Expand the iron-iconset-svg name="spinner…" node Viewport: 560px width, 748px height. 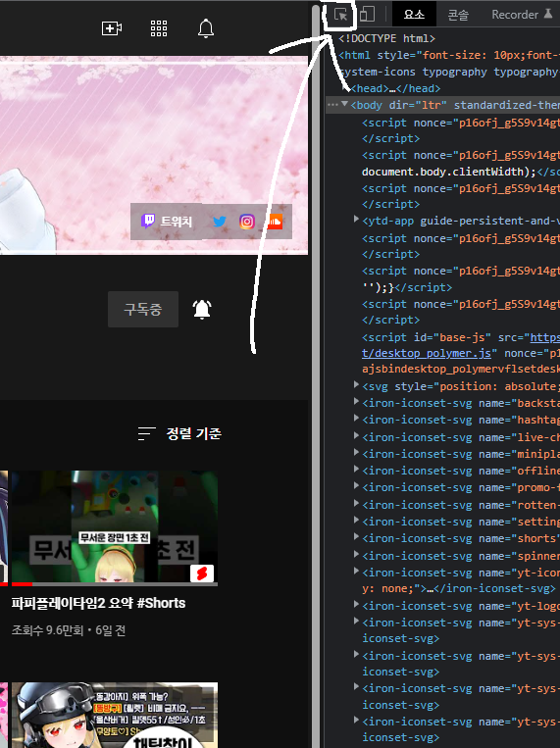(x=356, y=554)
